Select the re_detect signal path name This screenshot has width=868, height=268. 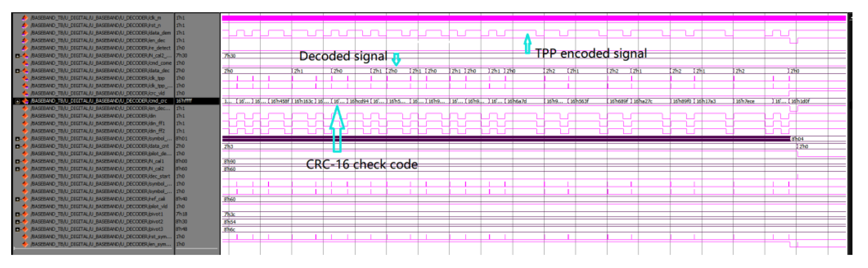[101, 48]
